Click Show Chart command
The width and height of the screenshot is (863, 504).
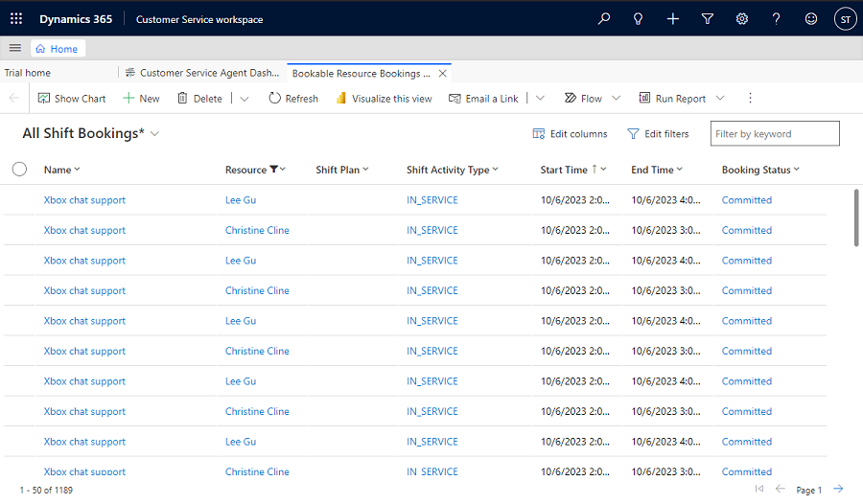[72, 99]
